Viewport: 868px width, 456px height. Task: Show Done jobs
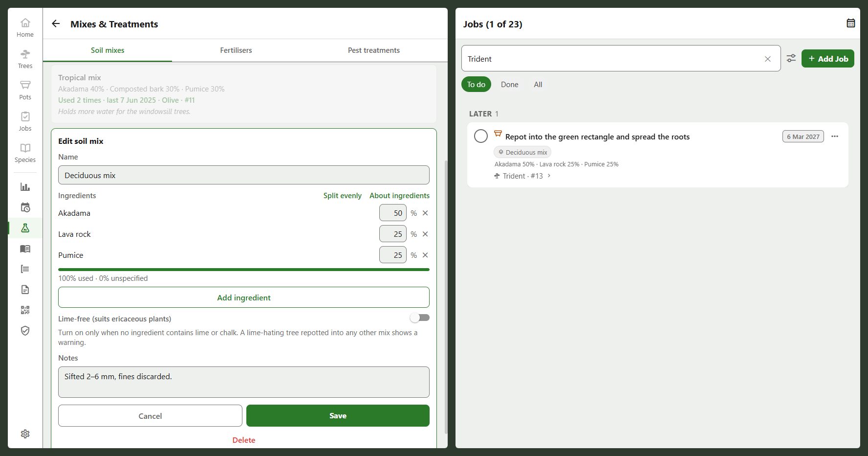point(509,84)
